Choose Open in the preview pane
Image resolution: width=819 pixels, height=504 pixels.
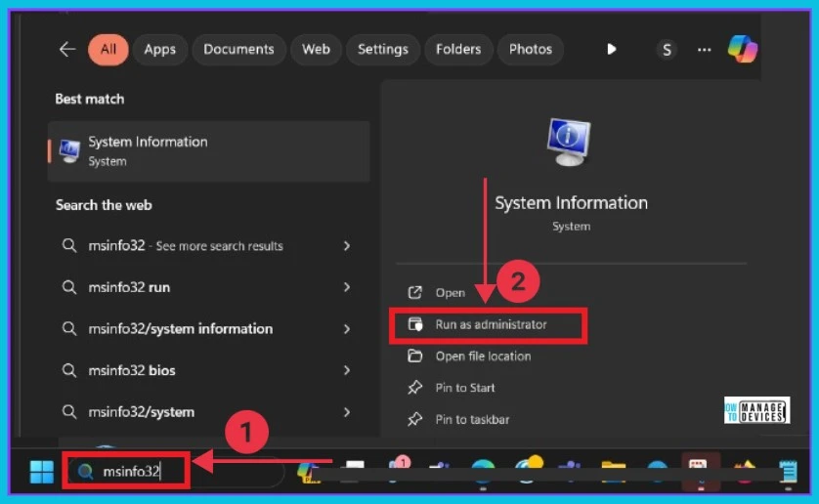pyautogui.click(x=451, y=293)
